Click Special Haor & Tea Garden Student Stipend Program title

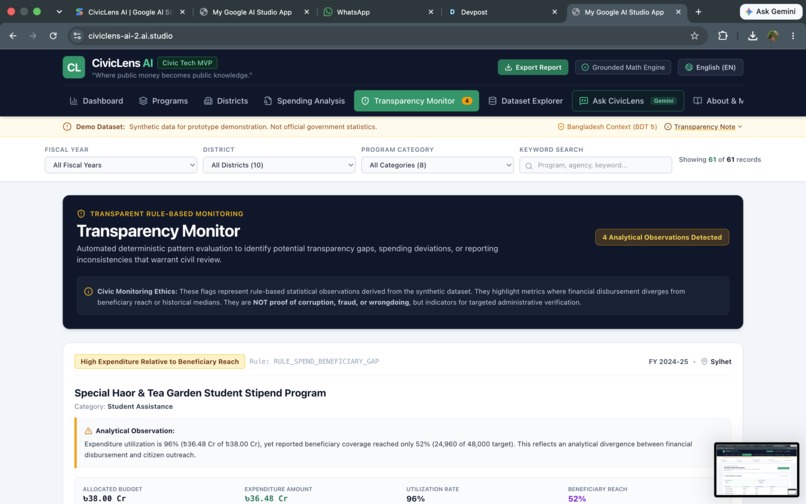click(200, 393)
